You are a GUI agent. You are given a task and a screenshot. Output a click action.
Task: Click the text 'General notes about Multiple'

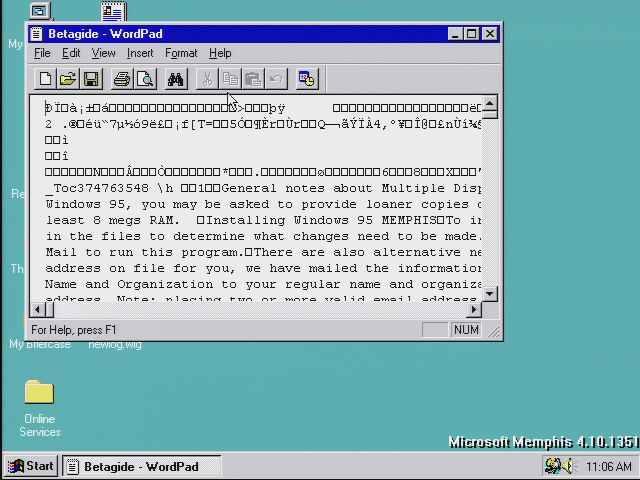click(x=334, y=188)
